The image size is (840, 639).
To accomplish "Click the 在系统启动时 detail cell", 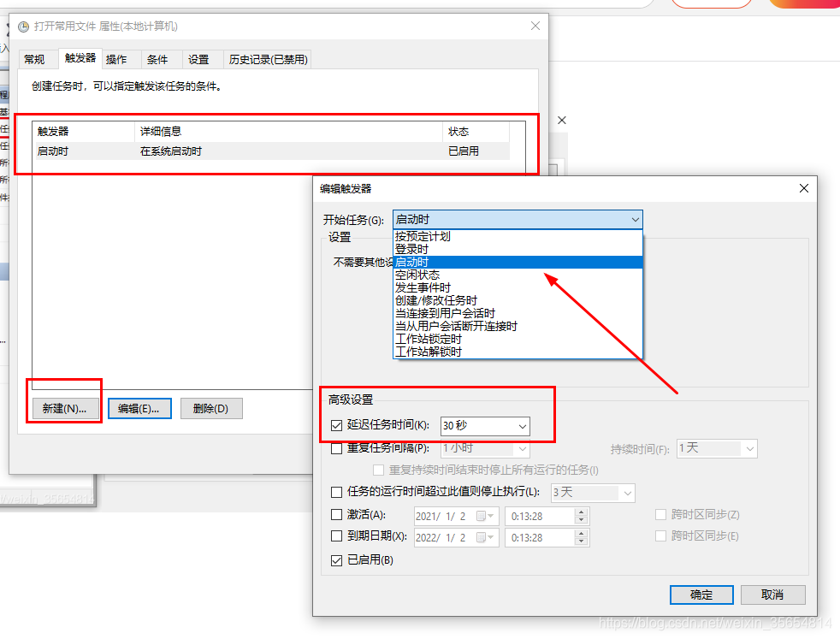I will 171,151.
